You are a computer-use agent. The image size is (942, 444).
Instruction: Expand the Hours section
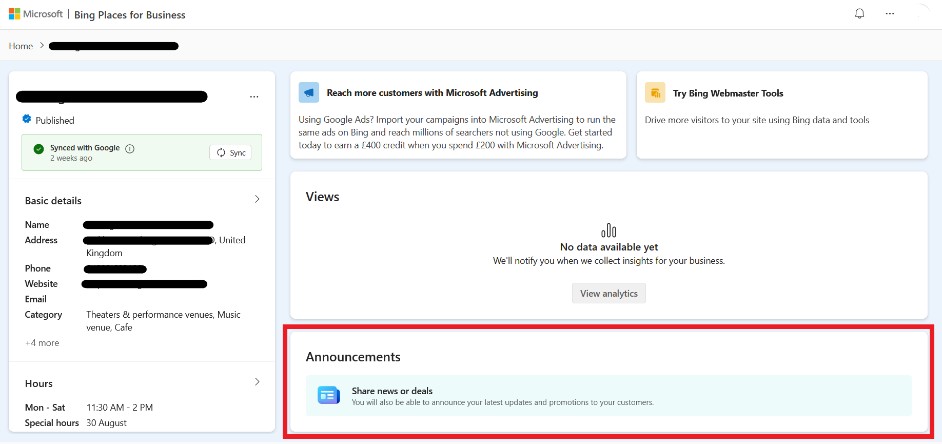point(257,382)
